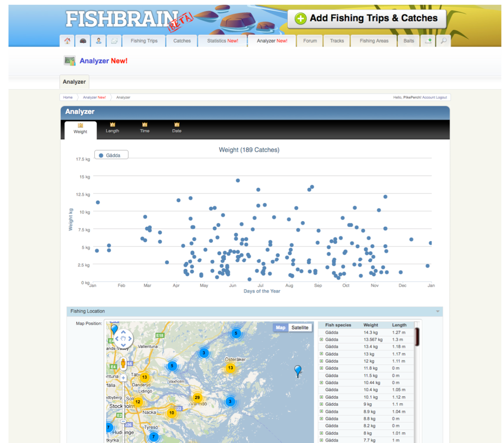Image resolution: width=504 pixels, height=443 pixels.
Task: Open the user profile icon tab
Action: (x=99, y=41)
